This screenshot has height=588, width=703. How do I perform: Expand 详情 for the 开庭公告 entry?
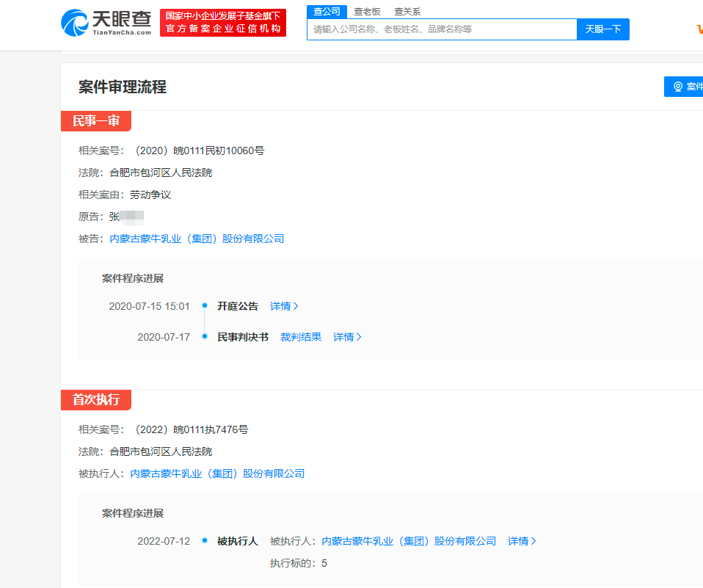(284, 306)
